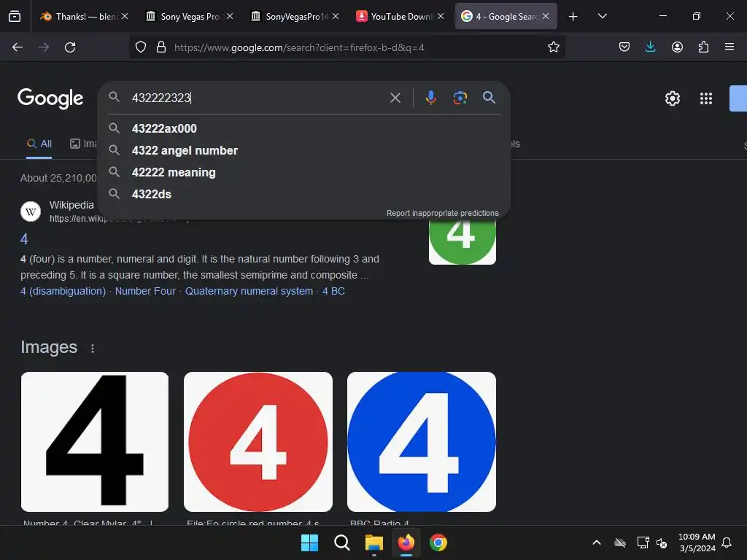Screen dimensions: 747x560
Task: Click the blue magnifier search button
Action: pyautogui.click(x=489, y=98)
